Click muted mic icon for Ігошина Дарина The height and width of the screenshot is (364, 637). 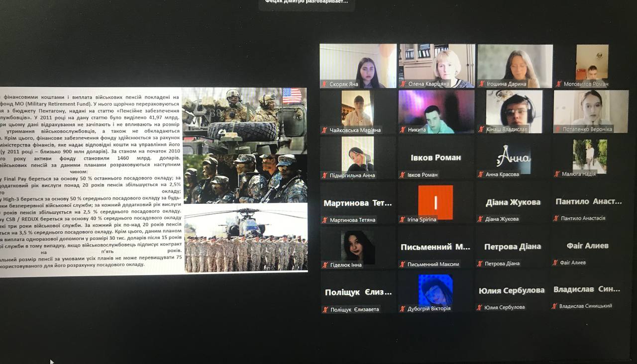coord(481,84)
